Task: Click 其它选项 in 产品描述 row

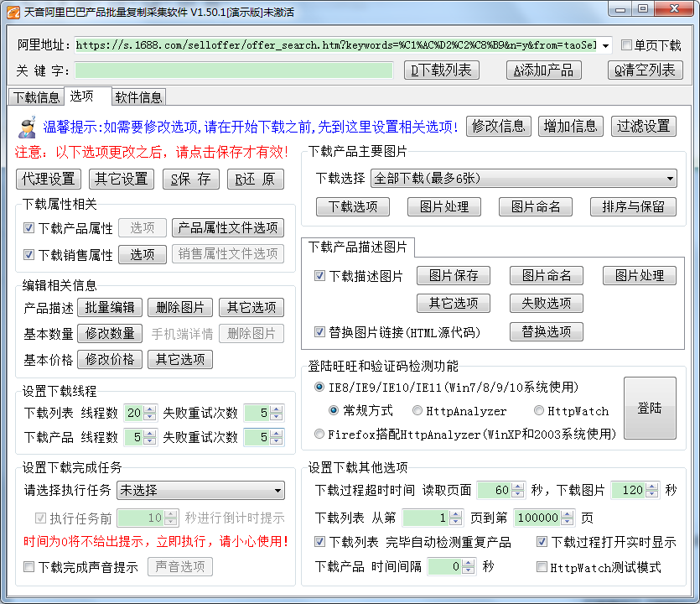Action: 251,307
